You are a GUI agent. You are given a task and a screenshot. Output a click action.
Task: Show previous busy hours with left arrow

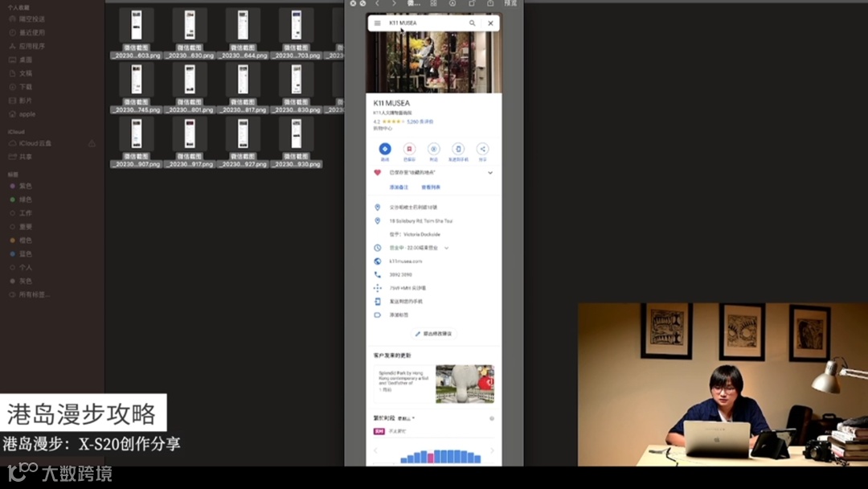tap(376, 450)
